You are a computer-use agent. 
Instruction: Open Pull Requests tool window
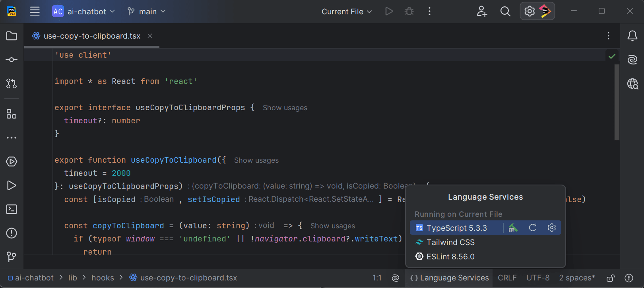[x=12, y=84]
